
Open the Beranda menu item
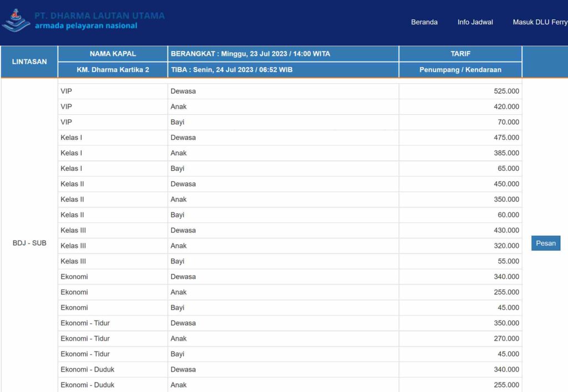click(x=424, y=22)
